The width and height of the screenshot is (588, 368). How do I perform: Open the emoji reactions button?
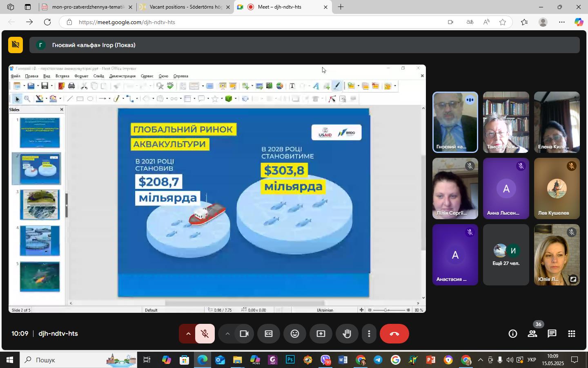[x=294, y=334]
